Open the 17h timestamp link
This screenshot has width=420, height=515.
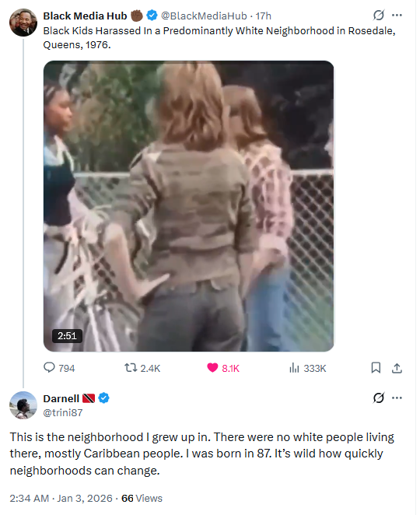(x=264, y=16)
